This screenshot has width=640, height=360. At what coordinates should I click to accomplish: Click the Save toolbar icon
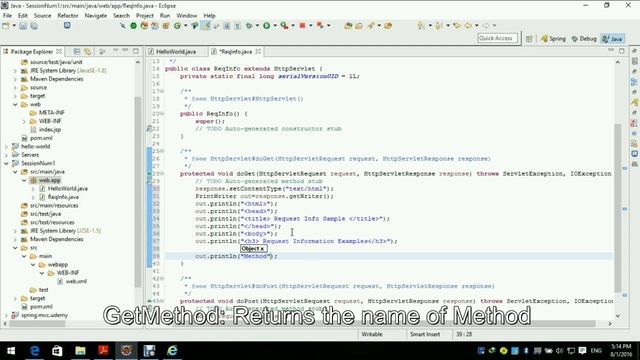click(x=23, y=26)
